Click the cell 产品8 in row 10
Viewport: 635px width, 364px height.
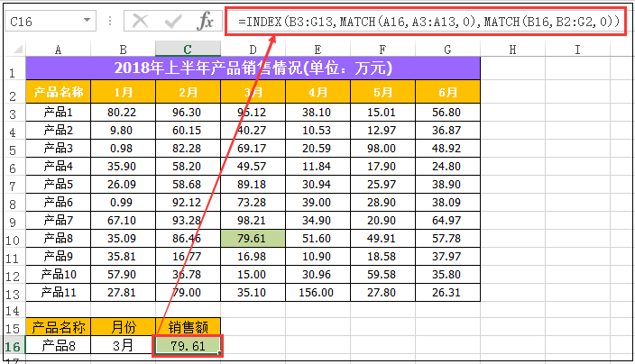point(59,238)
